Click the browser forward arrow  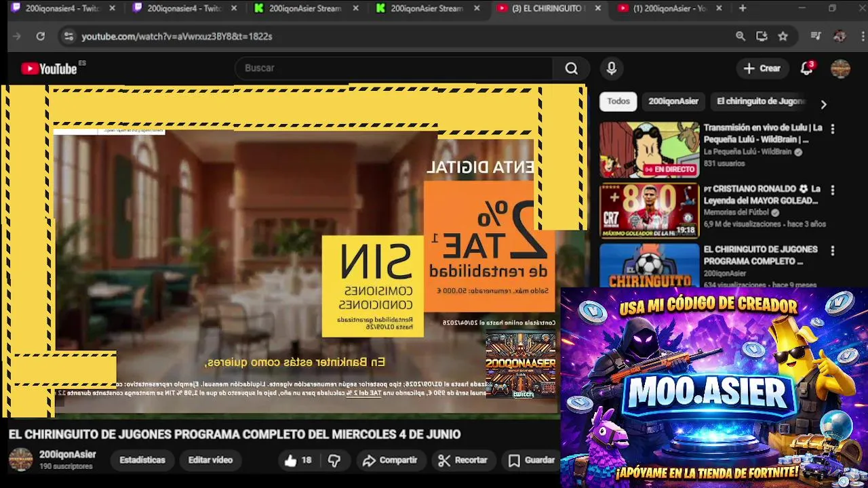click(x=17, y=36)
